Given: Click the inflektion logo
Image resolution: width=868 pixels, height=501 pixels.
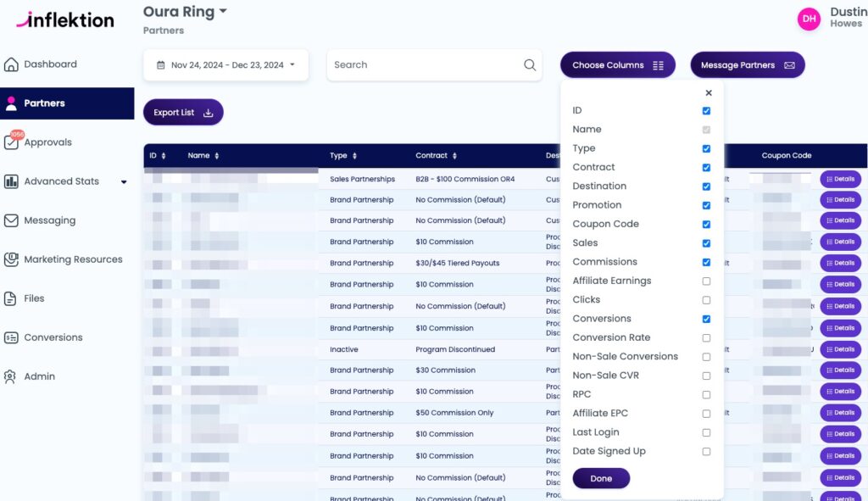Looking at the screenshot, I should coord(65,20).
